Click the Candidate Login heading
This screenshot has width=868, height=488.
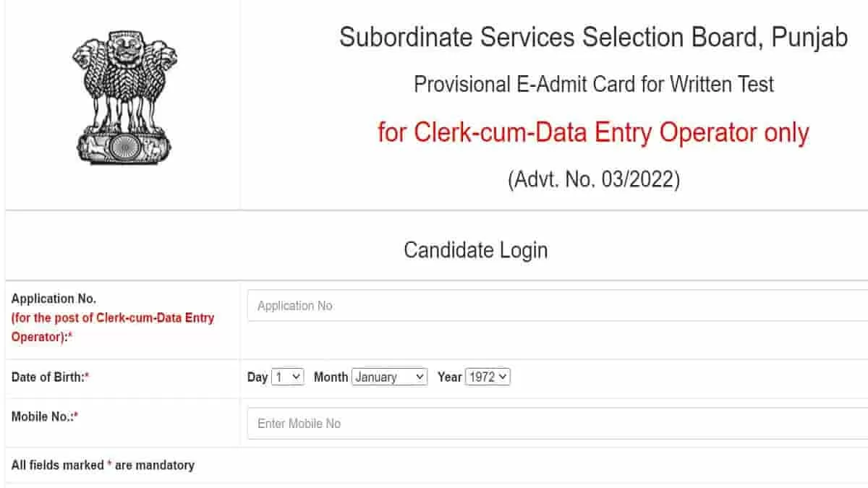click(475, 249)
